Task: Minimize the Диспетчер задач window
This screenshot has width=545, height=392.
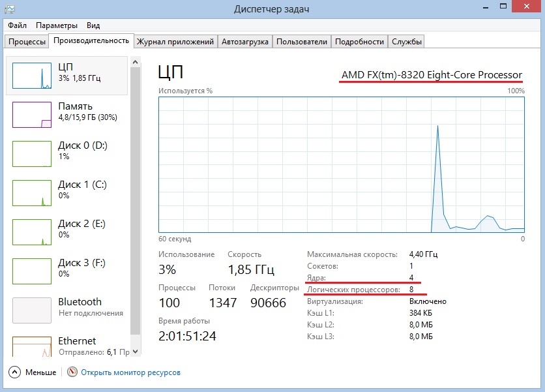Action: 486,7
